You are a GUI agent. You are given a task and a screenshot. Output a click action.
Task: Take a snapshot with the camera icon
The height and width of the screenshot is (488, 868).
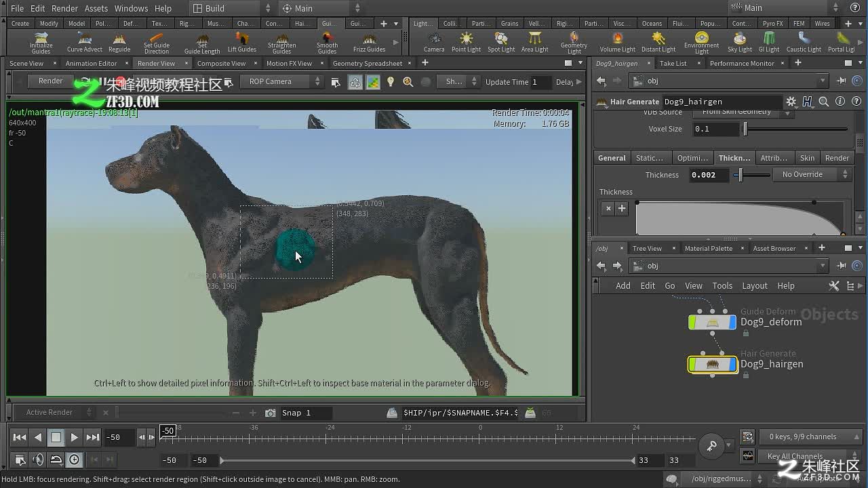click(271, 413)
